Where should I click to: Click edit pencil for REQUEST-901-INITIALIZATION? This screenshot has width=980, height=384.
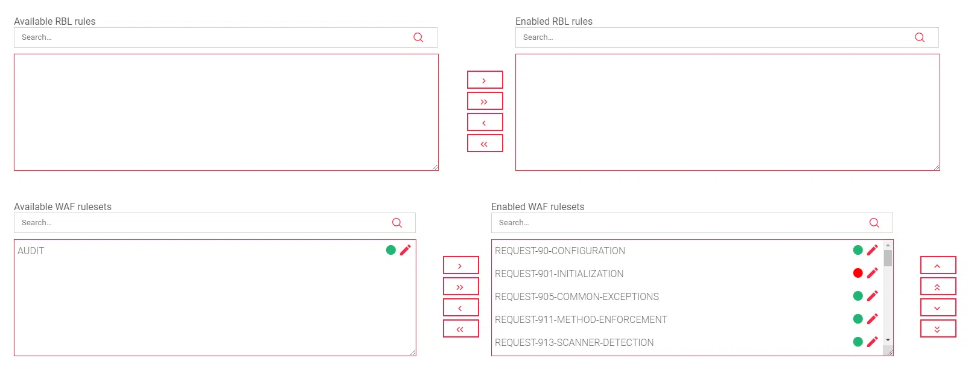point(872,273)
